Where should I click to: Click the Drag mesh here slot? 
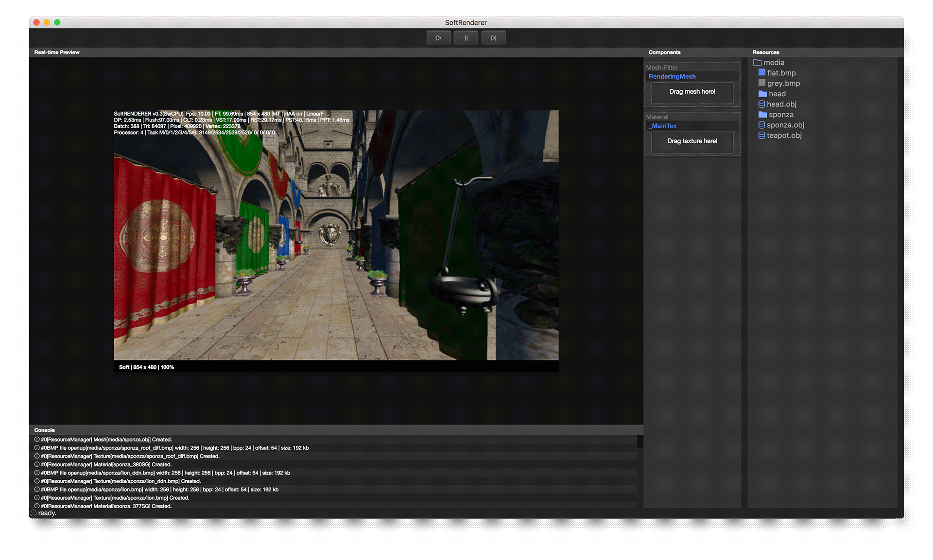tap(692, 92)
